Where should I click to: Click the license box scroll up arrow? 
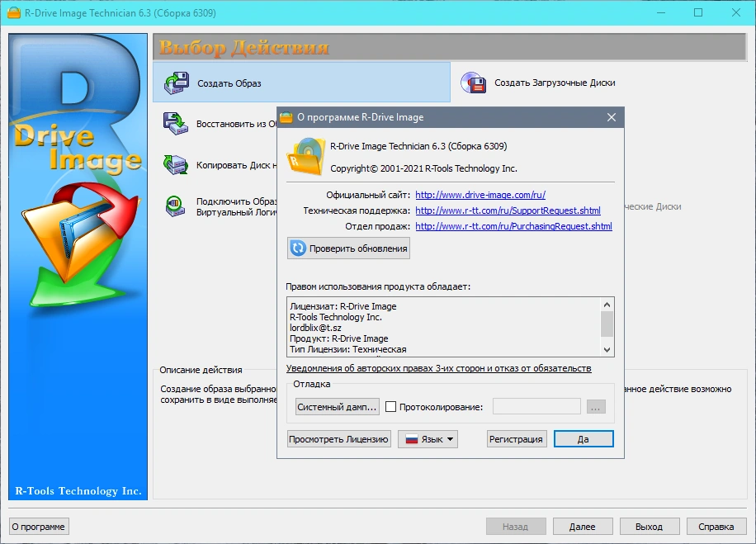607,305
